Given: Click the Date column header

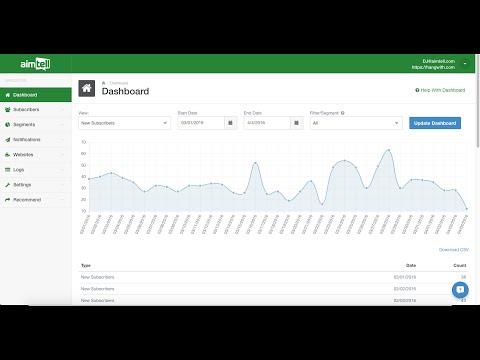Looking at the screenshot, I should tap(411, 265).
